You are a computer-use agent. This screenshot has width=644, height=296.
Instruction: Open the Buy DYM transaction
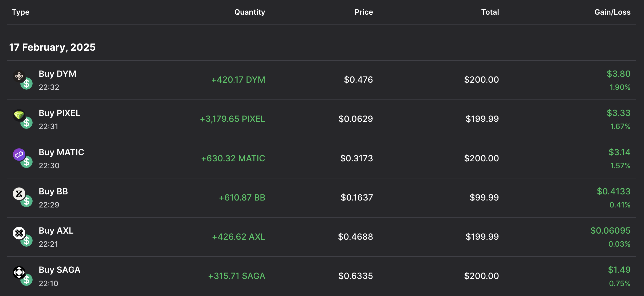[57, 74]
